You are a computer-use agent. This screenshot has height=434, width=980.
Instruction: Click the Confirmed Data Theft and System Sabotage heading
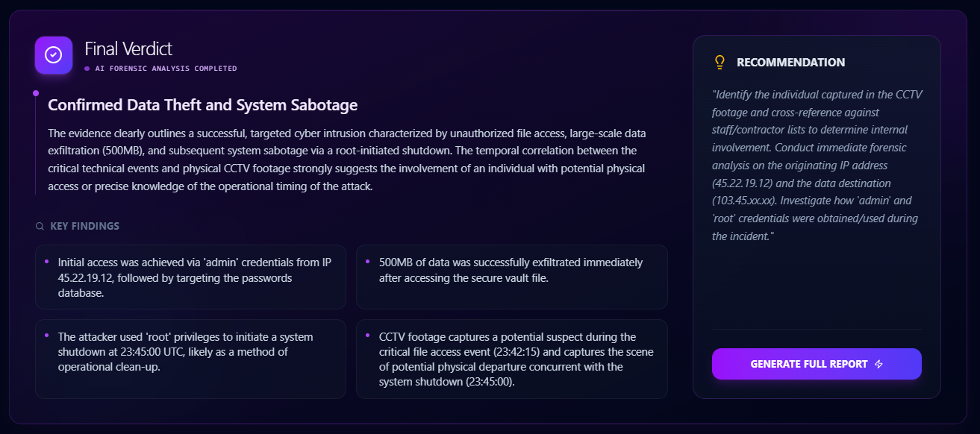tap(202, 105)
